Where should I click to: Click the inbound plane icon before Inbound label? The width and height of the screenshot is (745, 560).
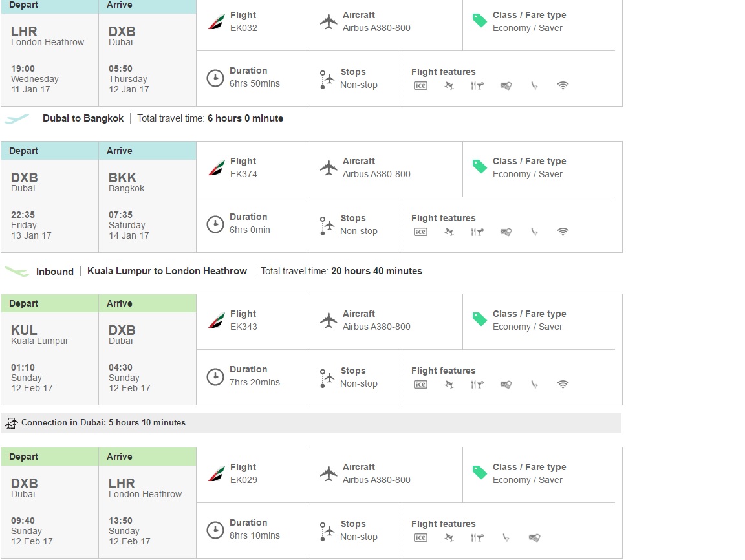pos(17,271)
